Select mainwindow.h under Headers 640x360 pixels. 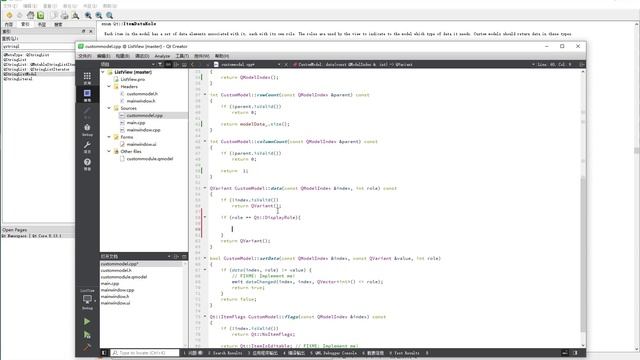[141, 101]
